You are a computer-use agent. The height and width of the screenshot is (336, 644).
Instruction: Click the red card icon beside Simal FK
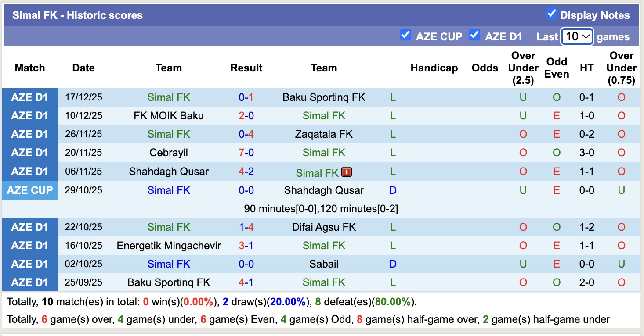pos(347,172)
